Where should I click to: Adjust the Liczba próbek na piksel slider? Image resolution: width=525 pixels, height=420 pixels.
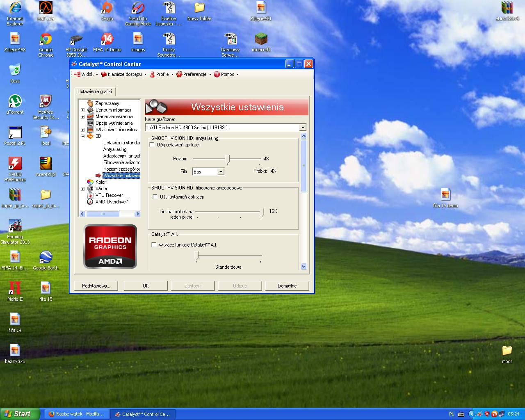click(x=262, y=212)
